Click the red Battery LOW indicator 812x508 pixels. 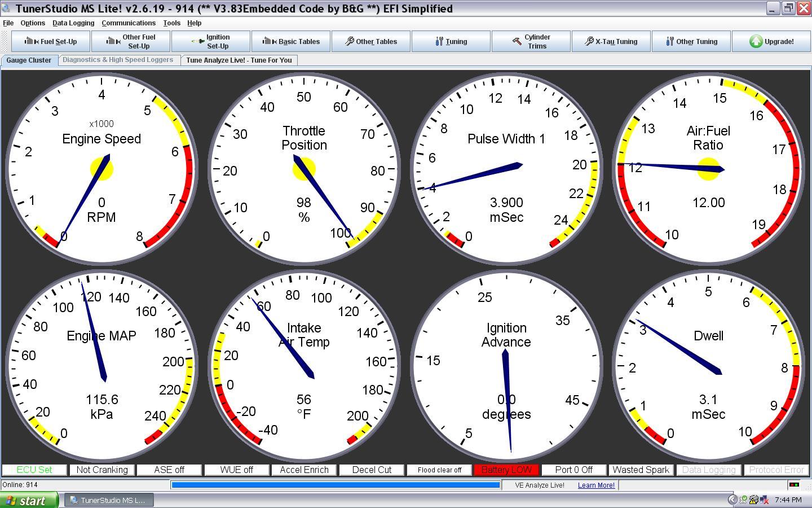pos(506,470)
